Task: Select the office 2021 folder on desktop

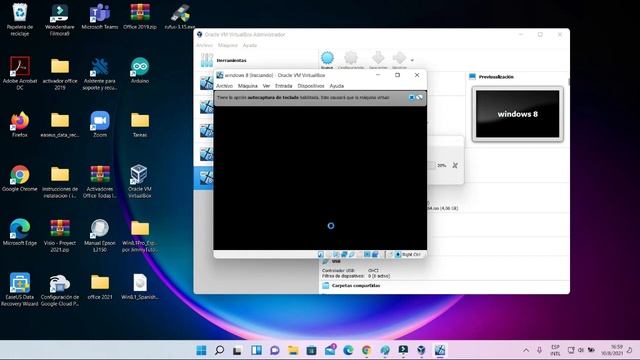Action: pos(100,287)
